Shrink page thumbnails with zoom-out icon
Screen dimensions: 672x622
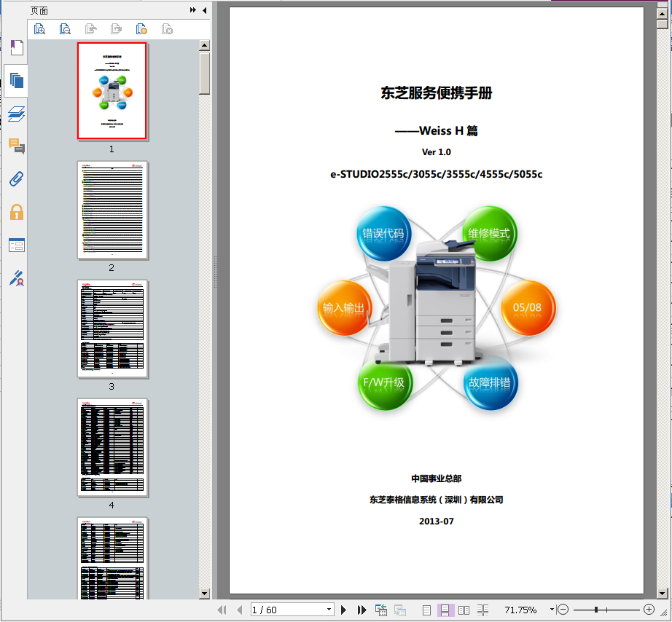[65, 28]
